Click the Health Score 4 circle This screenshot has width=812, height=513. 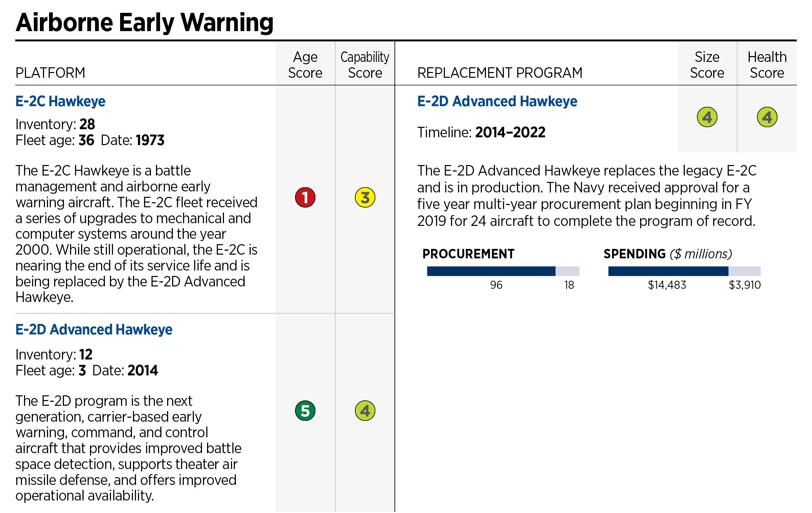(767, 117)
